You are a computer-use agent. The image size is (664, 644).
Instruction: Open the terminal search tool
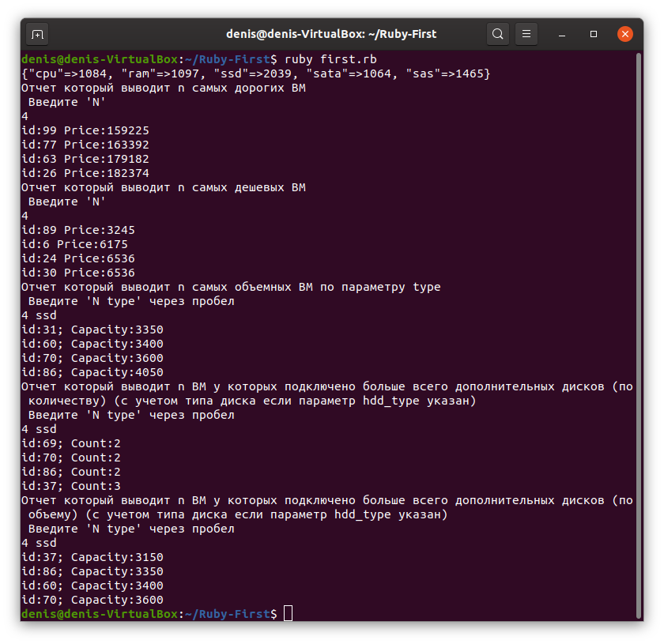[497, 34]
